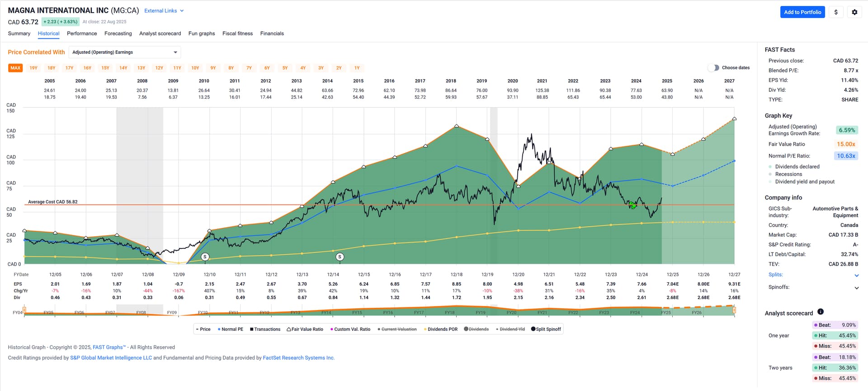This screenshot has height=391, width=868.
Task: Toggle the Choose dates switch
Action: click(x=713, y=68)
